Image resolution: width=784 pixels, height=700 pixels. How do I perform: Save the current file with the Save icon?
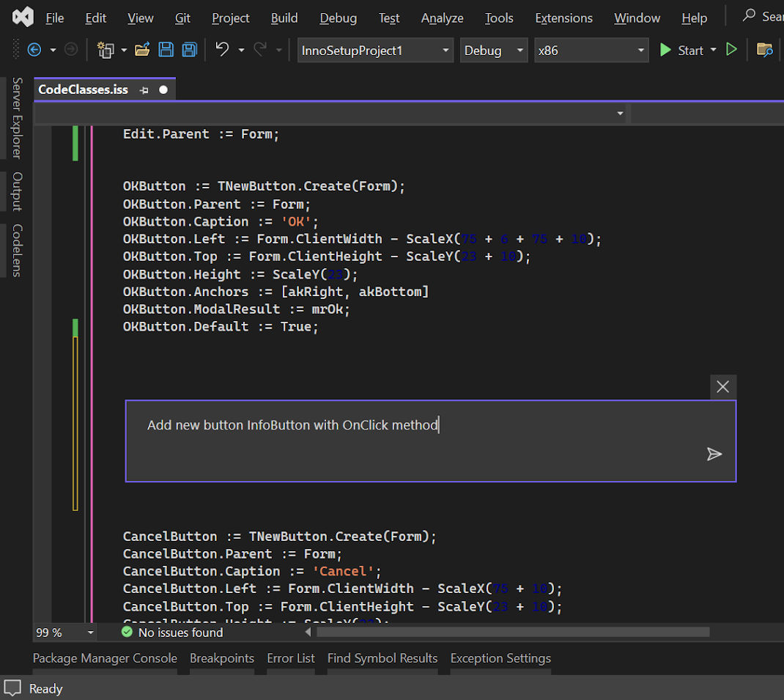point(166,50)
